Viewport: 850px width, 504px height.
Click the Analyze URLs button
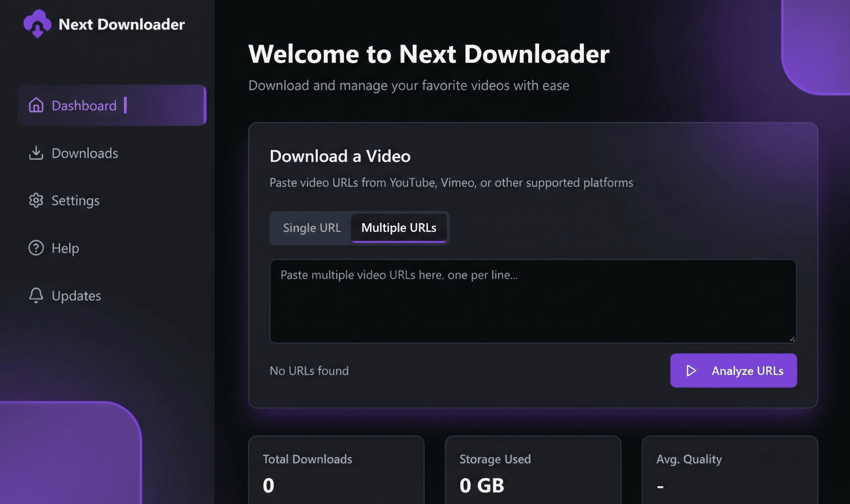click(x=734, y=371)
